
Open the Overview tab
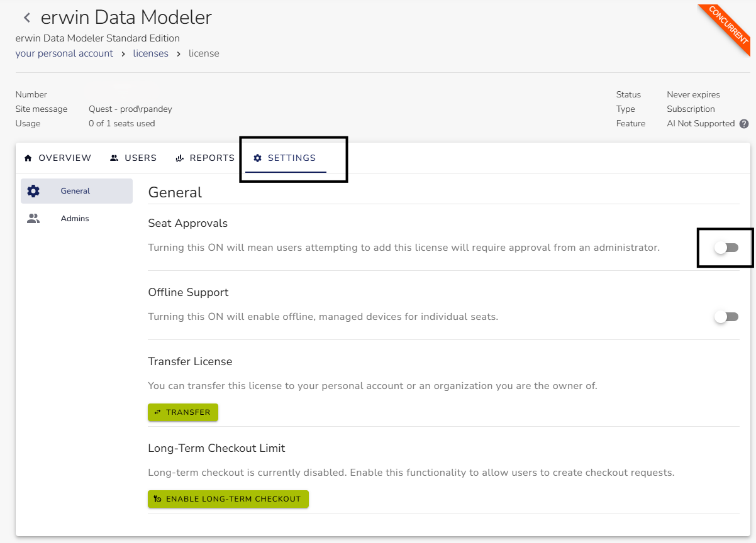57,158
